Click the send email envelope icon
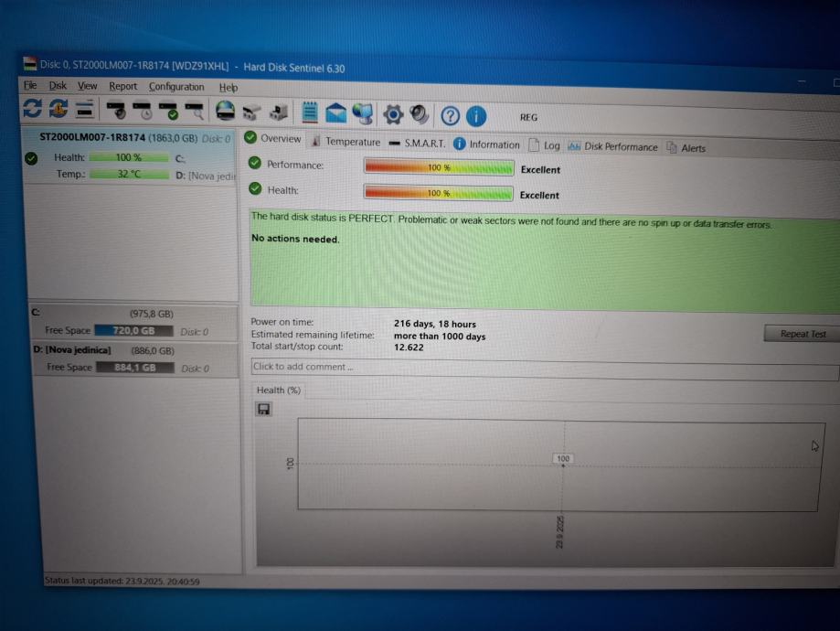840x631 pixels. [335, 113]
